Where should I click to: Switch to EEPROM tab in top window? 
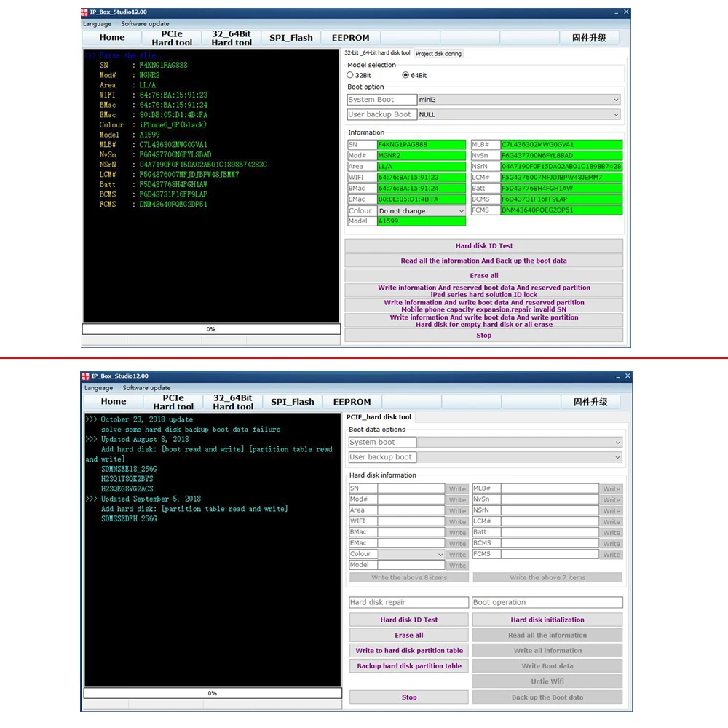point(351,38)
